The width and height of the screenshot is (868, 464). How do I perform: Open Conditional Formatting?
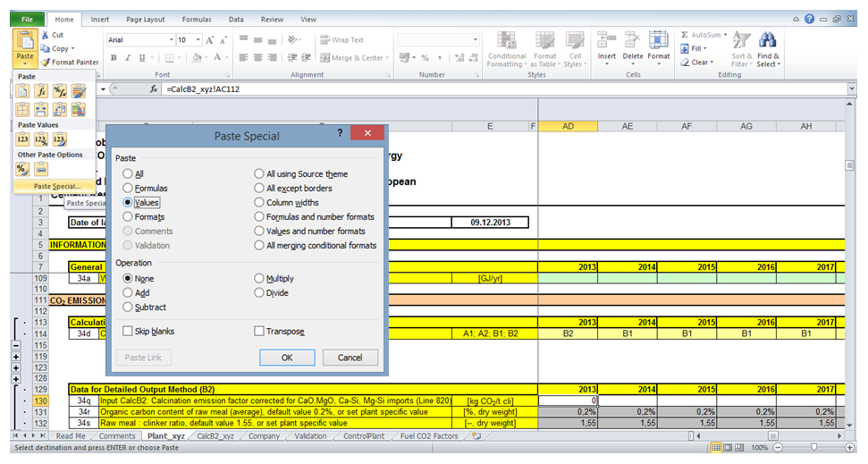pos(507,50)
